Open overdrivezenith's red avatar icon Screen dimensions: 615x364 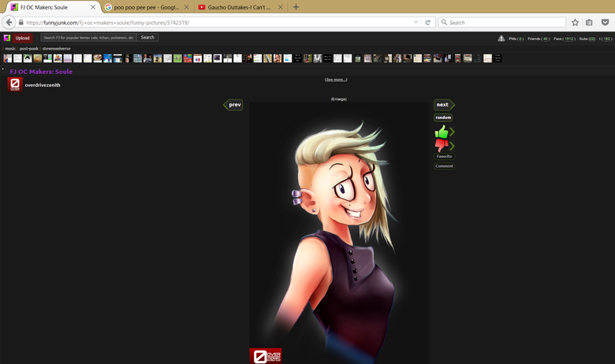point(14,84)
